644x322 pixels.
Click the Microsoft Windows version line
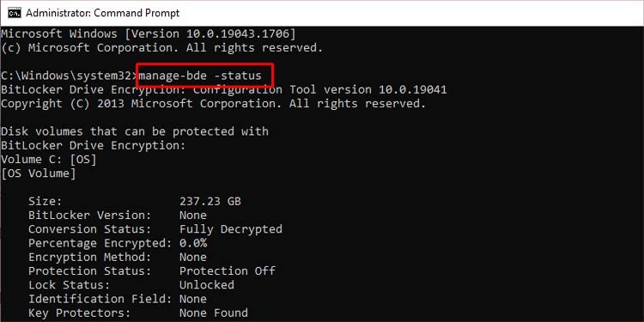tap(148, 33)
